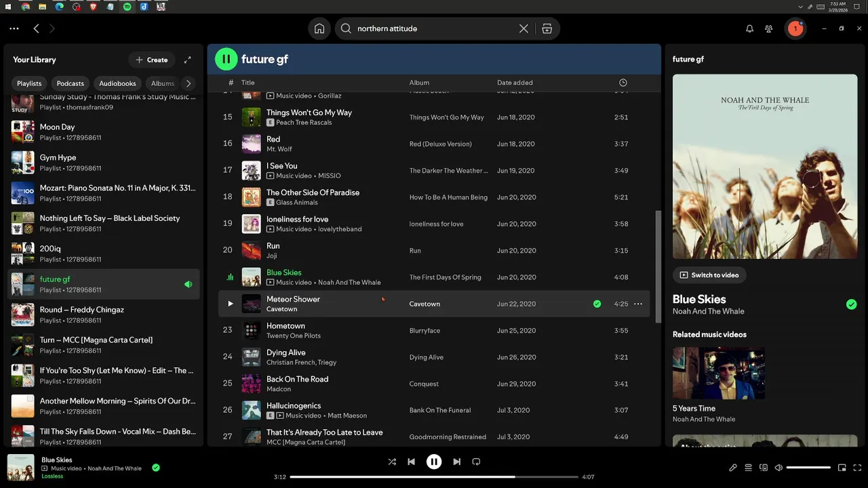
Task: Open the Gym Hype playlist
Action: coord(104,163)
